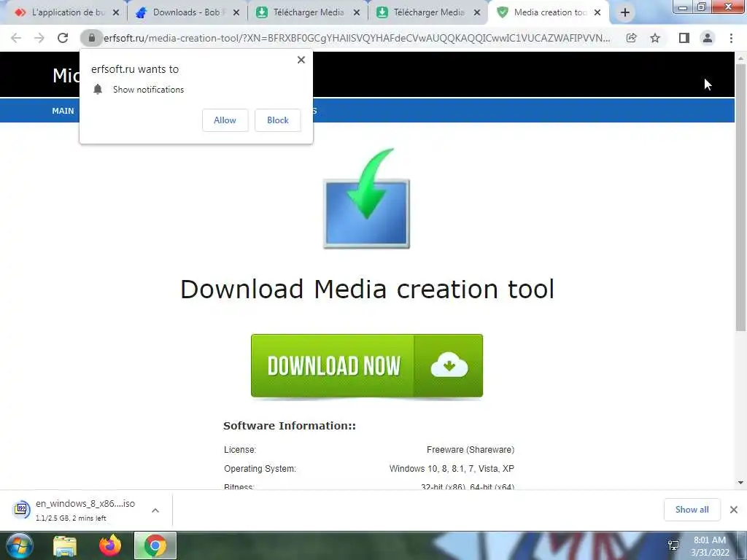Close the Media creation tool tab

click(x=597, y=13)
